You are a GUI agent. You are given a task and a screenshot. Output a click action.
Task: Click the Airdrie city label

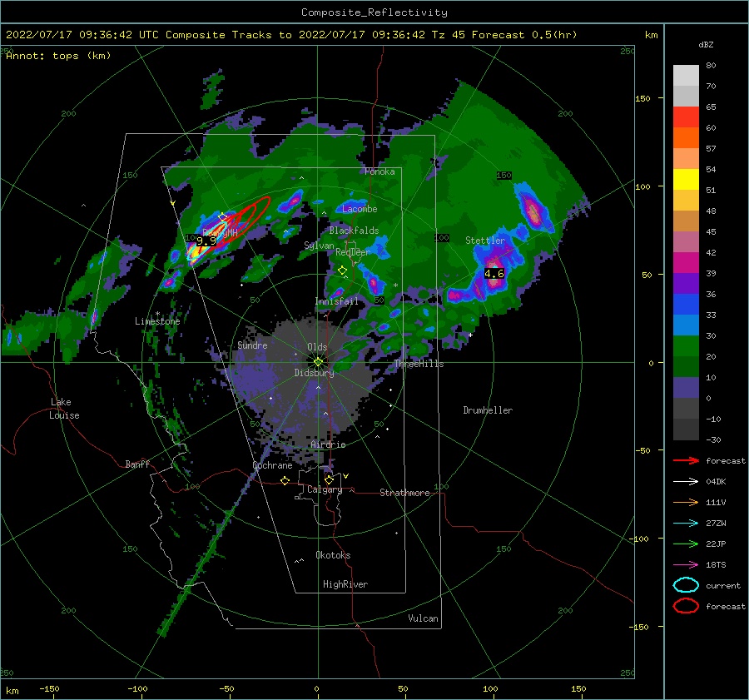coord(328,444)
